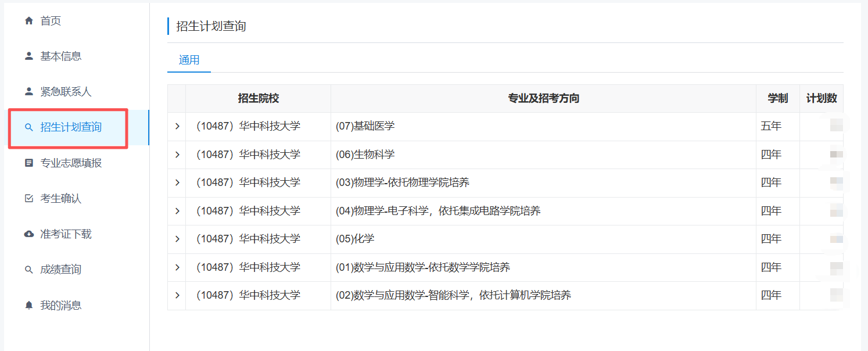Image resolution: width=868 pixels, height=351 pixels.
Task: Expand the (02)数学与应用数学-智能科学 row
Action: click(177, 295)
